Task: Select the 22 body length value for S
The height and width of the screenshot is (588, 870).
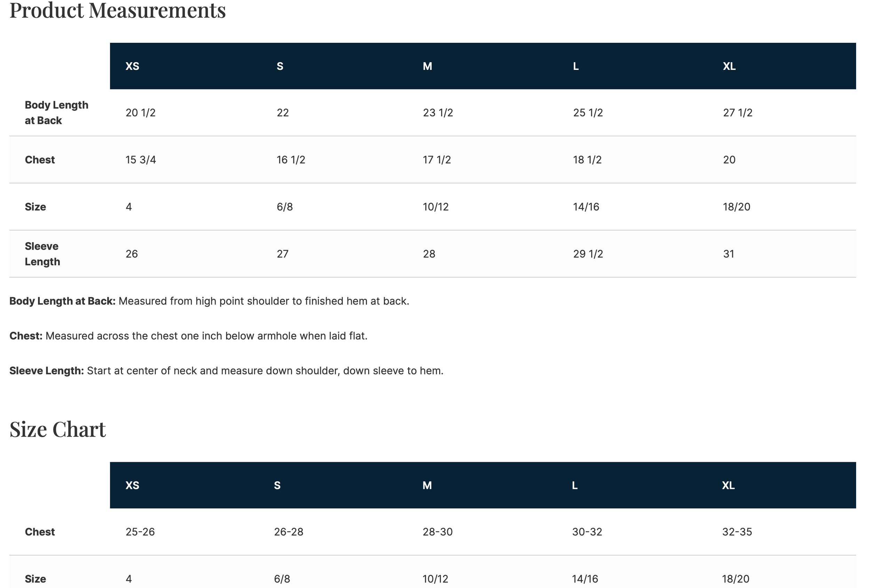Action: click(283, 113)
